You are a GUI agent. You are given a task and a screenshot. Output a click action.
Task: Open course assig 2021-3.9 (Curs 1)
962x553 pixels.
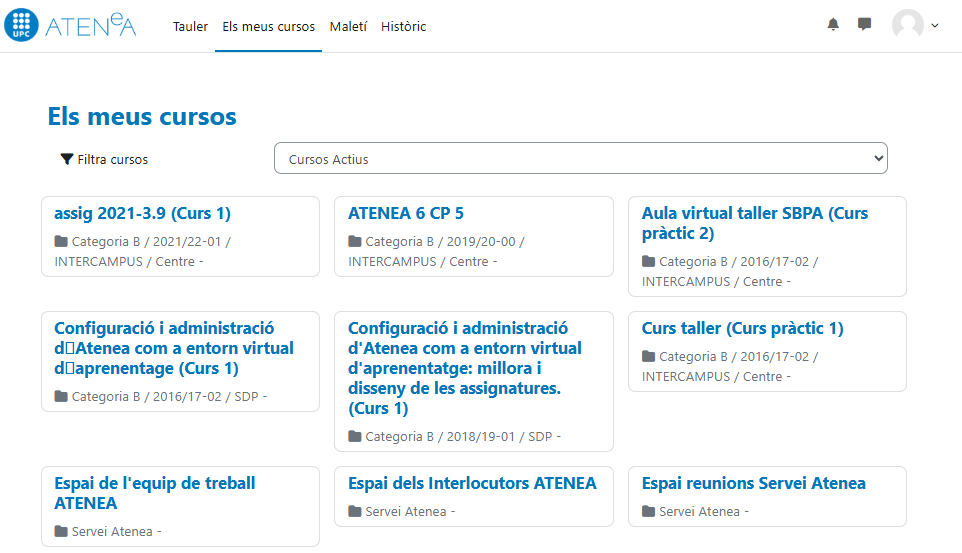click(x=142, y=213)
